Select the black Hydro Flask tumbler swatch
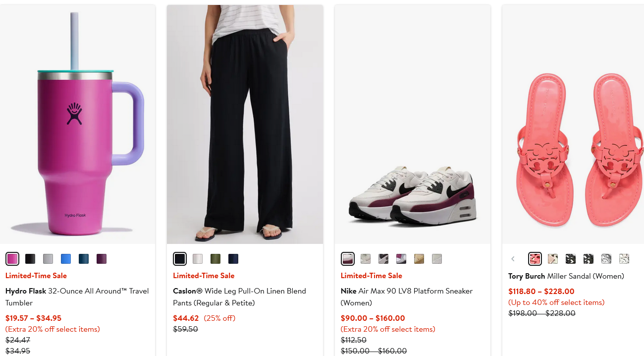The image size is (644, 356). click(30, 259)
